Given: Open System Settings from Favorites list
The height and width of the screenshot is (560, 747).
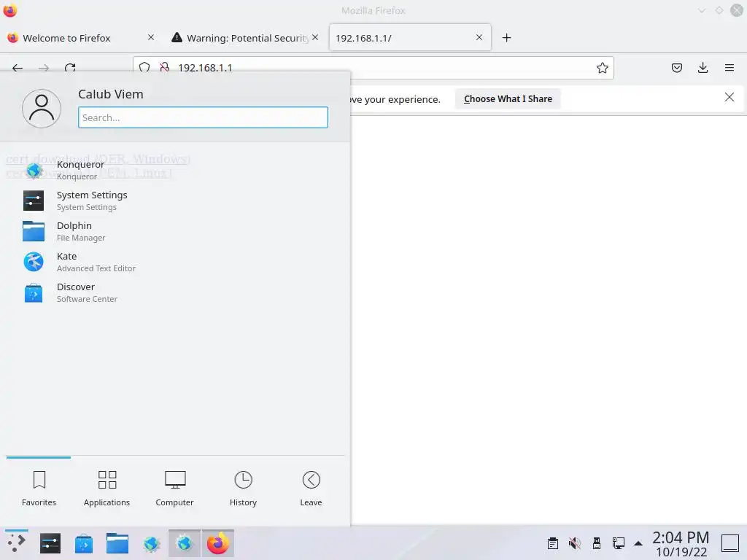Looking at the screenshot, I should (175, 201).
